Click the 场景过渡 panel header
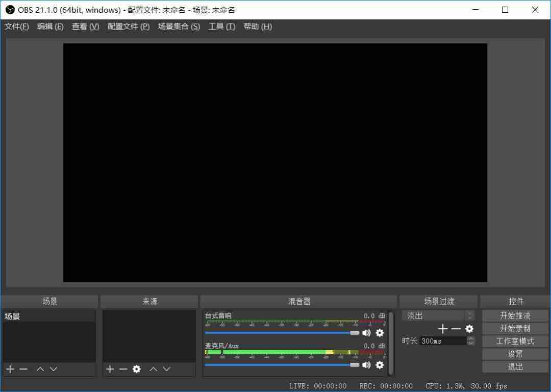This screenshot has width=551, height=392. tap(439, 301)
